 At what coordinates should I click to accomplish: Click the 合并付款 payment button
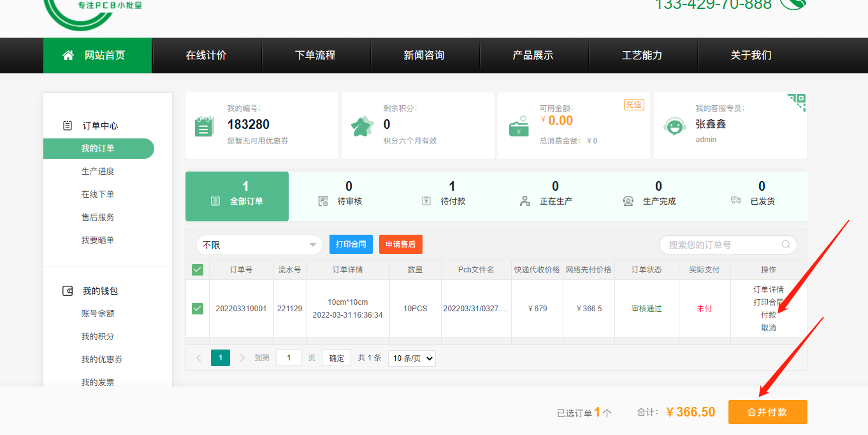coord(767,411)
